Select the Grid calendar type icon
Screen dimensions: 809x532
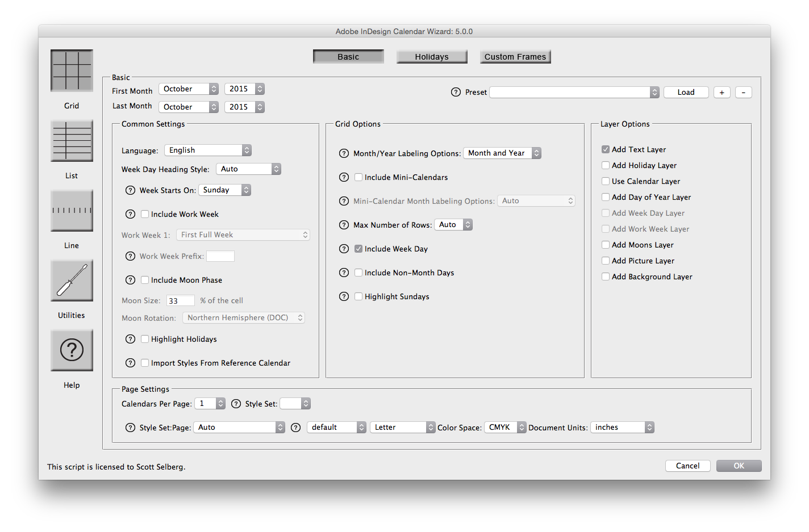pyautogui.click(x=72, y=70)
